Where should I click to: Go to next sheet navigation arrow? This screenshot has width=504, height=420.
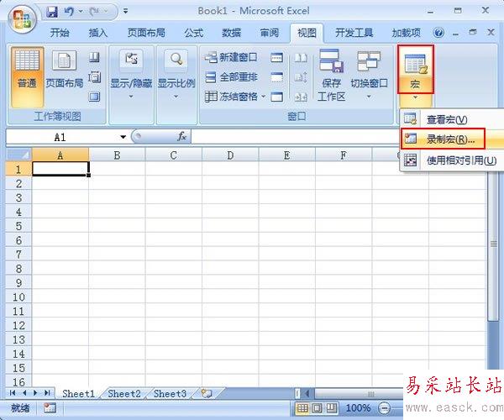(x=35, y=393)
